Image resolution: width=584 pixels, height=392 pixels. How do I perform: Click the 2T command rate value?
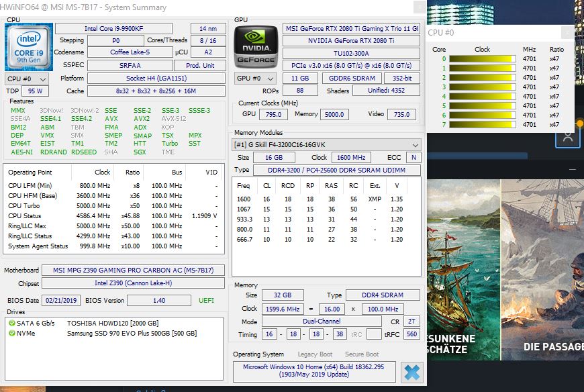(x=412, y=322)
